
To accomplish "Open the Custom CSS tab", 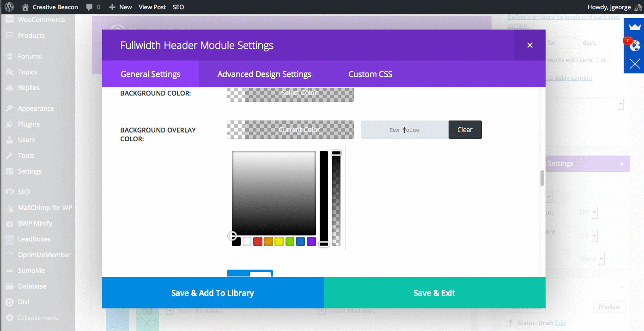I will 370,74.
